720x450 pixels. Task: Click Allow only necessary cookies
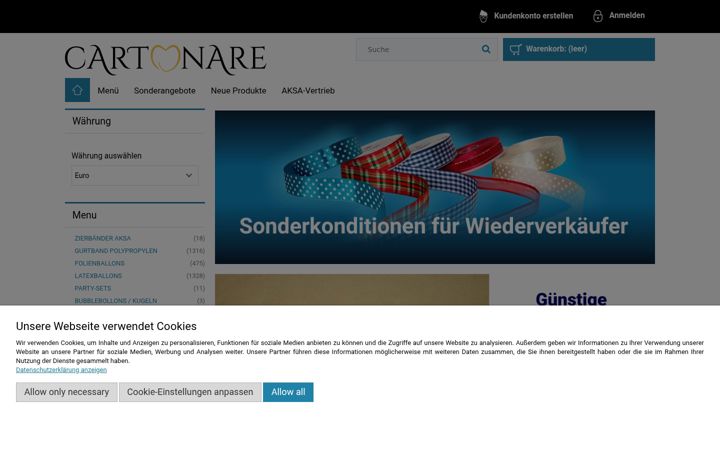point(67,392)
